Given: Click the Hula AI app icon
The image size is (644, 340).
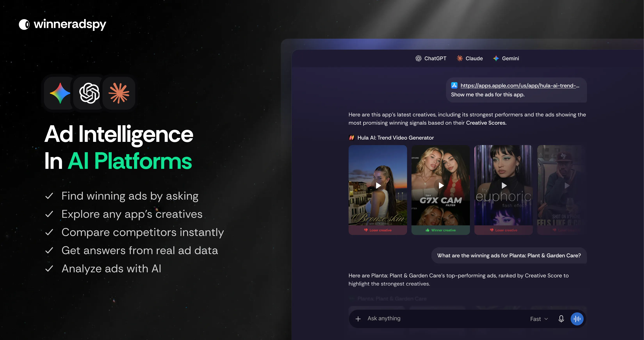Looking at the screenshot, I should pyautogui.click(x=352, y=138).
